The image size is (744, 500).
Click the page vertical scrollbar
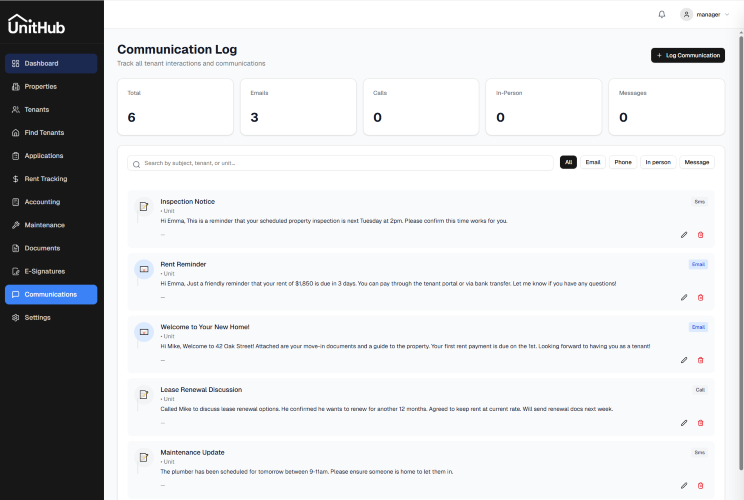point(741,251)
